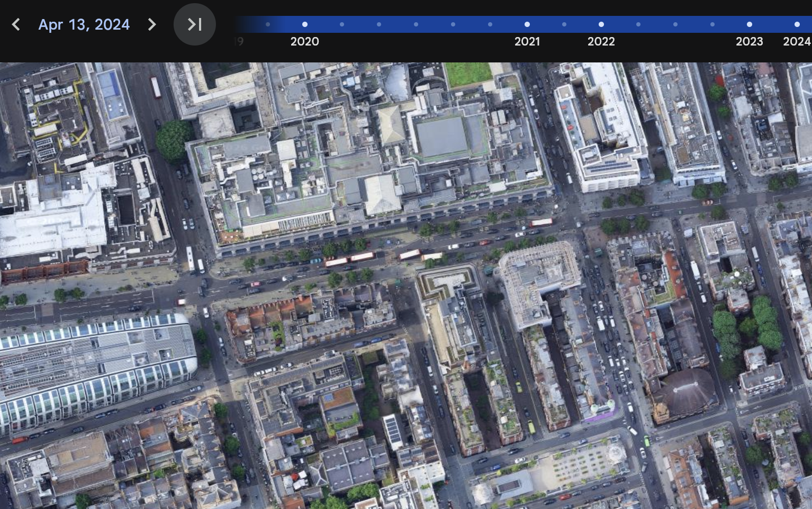Viewport: 812px width, 509px height.
Task: Click the 2022 year label text
Action: coord(601,41)
